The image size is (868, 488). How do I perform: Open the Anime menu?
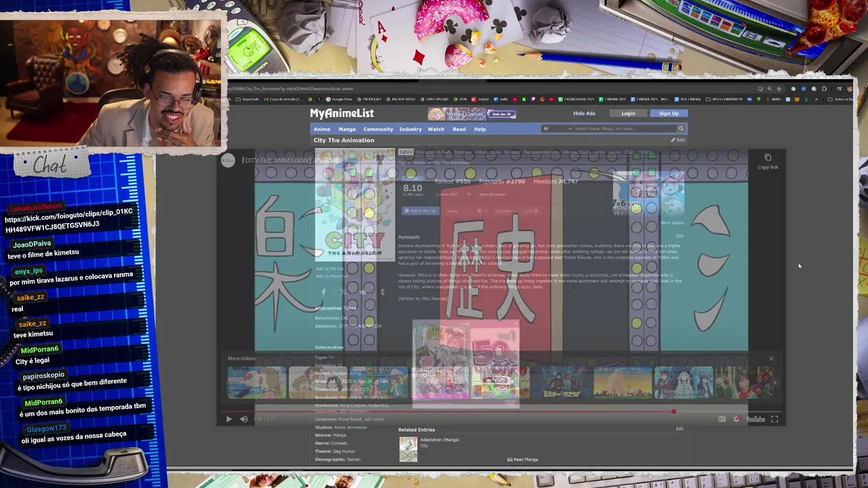(321, 129)
